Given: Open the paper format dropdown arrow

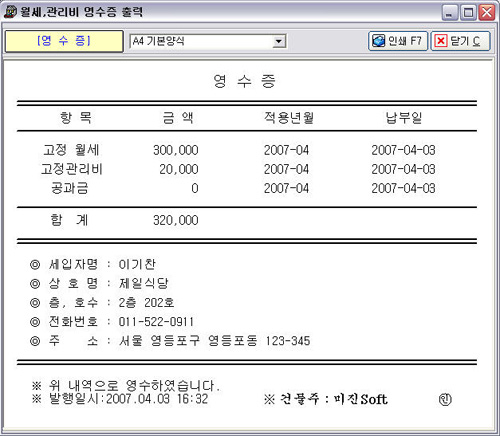Looking at the screenshot, I should 278,41.
